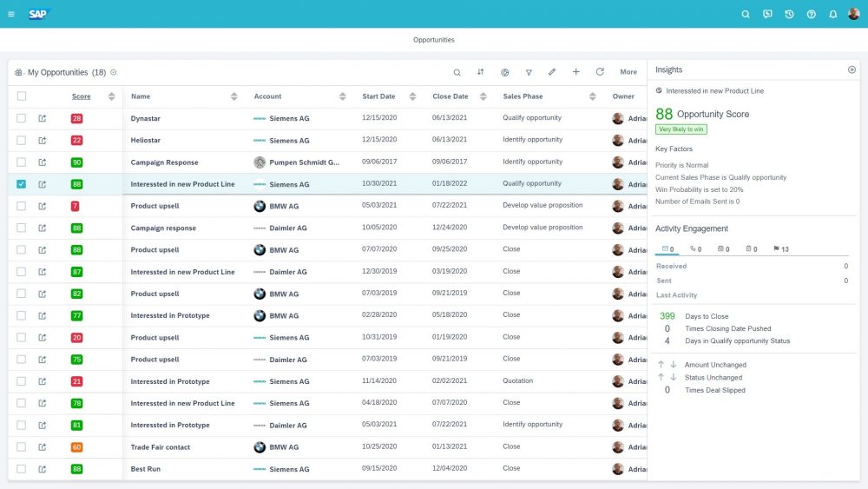868x489 pixels.
Task: Refresh the opportunities list
Action: pos(600,72)
